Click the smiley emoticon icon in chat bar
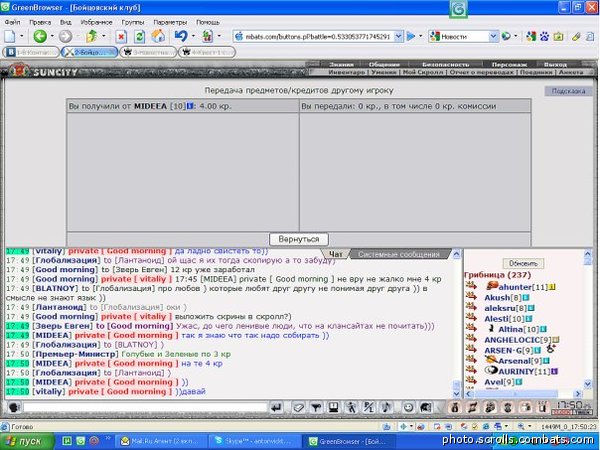This screenshot has width=600, height=450. coord(408,408)
